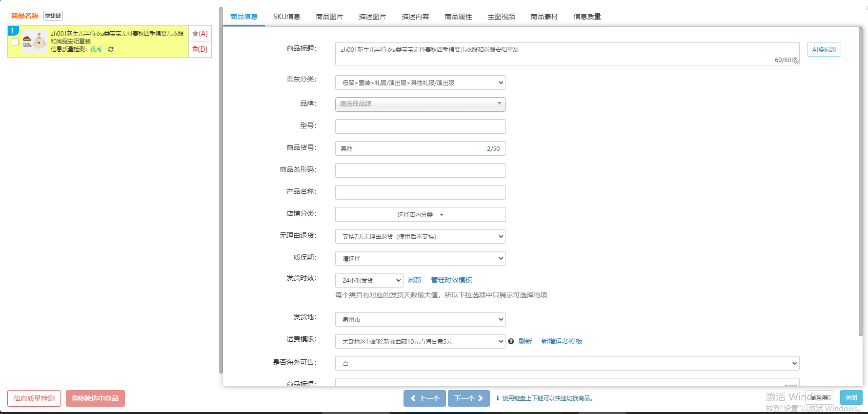Click the trash (D) delete icon
The width and height of the screenshot is (868, 414).
(x=200, y=49)
